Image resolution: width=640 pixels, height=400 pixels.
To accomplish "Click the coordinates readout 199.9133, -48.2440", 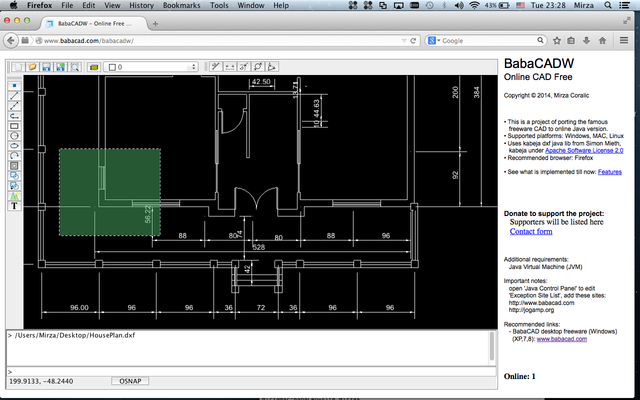I will pyautogui.click(x=41, y=381).
